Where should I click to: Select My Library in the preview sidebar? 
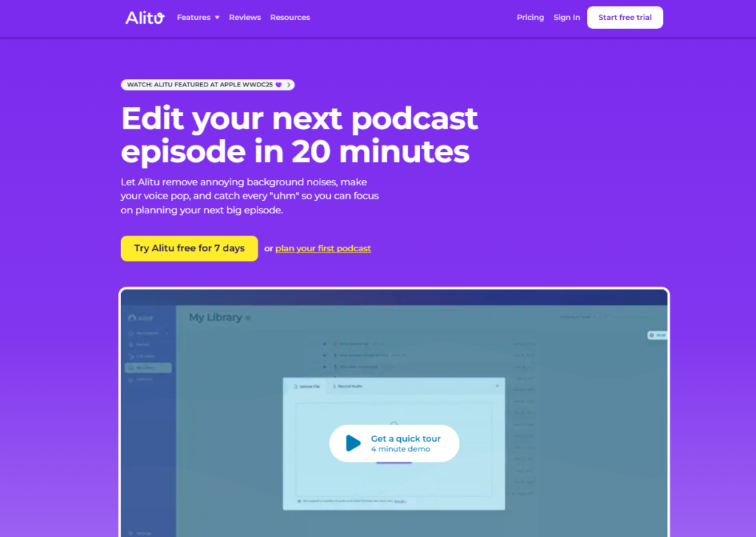point(148,368)
